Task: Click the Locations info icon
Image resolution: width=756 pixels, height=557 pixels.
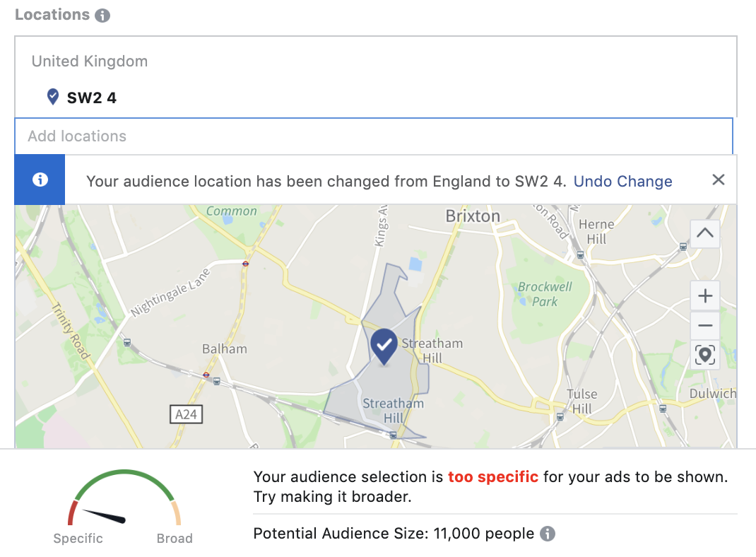Action: [102, 16]
